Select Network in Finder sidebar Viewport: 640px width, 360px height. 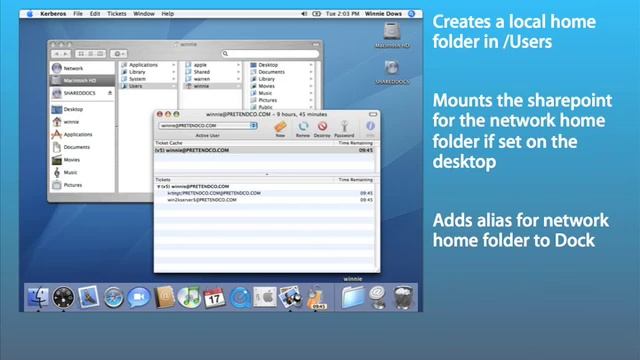[82, 68]
